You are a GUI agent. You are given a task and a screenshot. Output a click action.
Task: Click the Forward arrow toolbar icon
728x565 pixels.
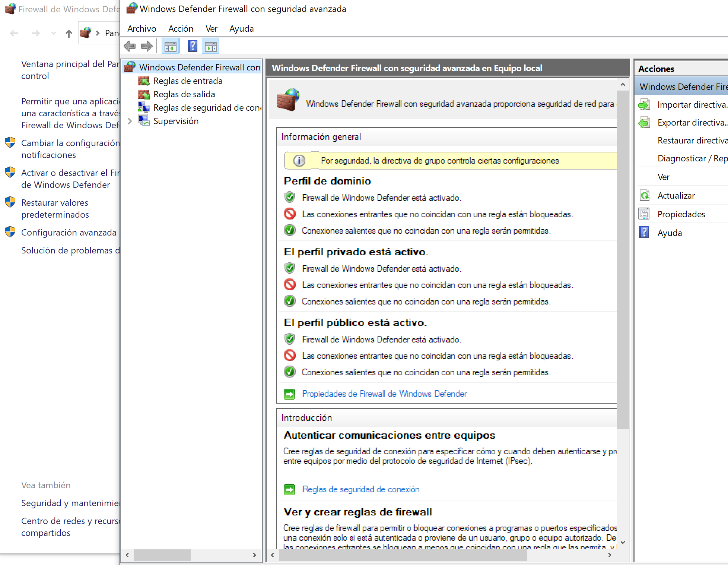pyautogui.click(x=147, y=46)
